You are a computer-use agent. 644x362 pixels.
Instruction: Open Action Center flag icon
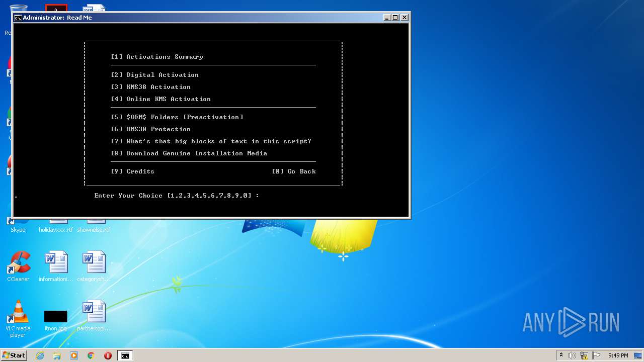click(x=596, y=355)
